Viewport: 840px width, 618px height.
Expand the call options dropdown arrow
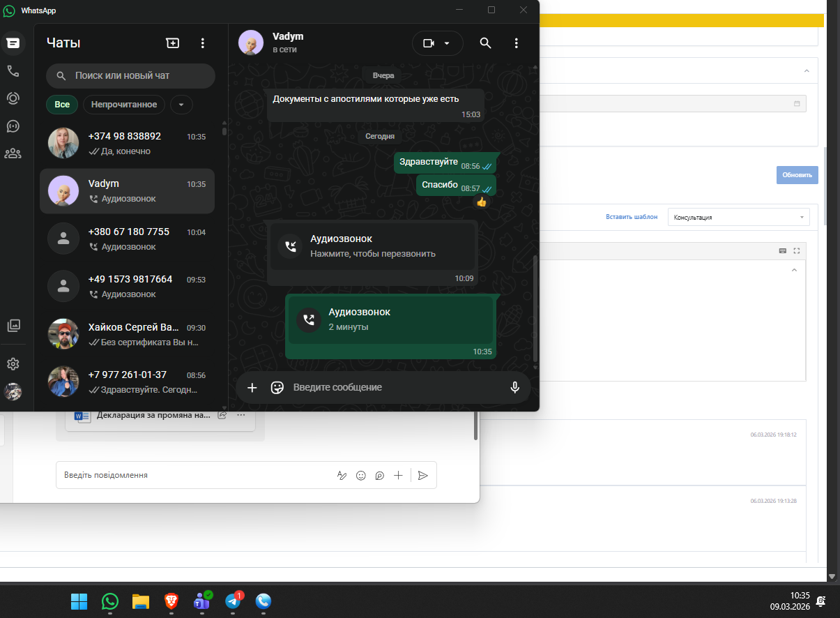pyautogui.click(x=448, y=43)
